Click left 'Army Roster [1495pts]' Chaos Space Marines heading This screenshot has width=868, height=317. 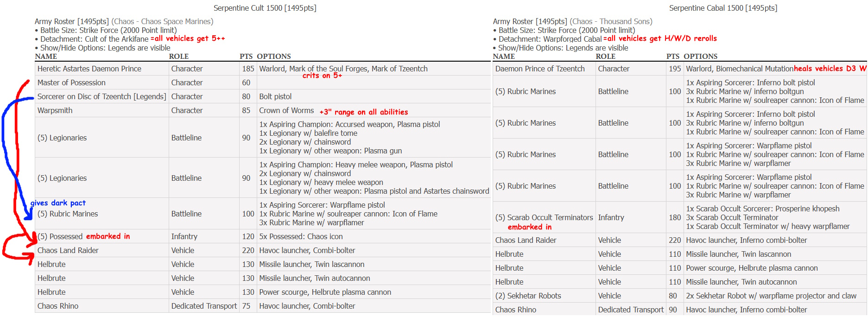coord(124,21)
